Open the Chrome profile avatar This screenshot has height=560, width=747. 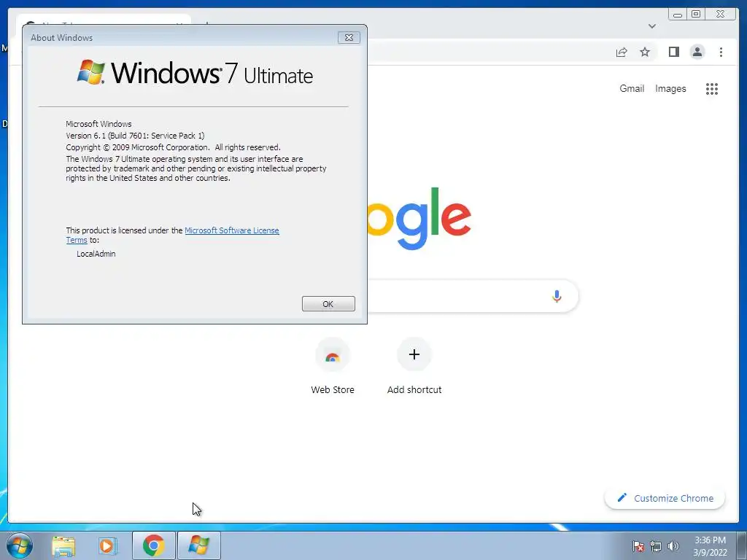(697, 52)
